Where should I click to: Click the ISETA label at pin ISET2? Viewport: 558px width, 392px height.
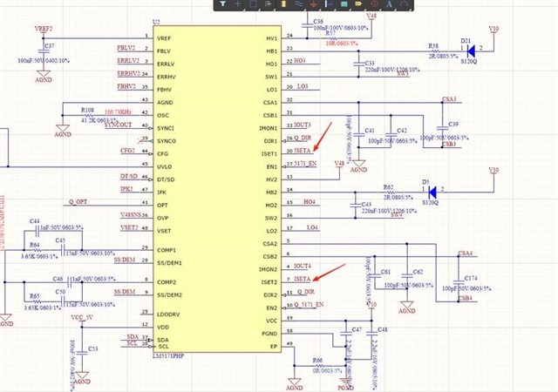[303, 279]
